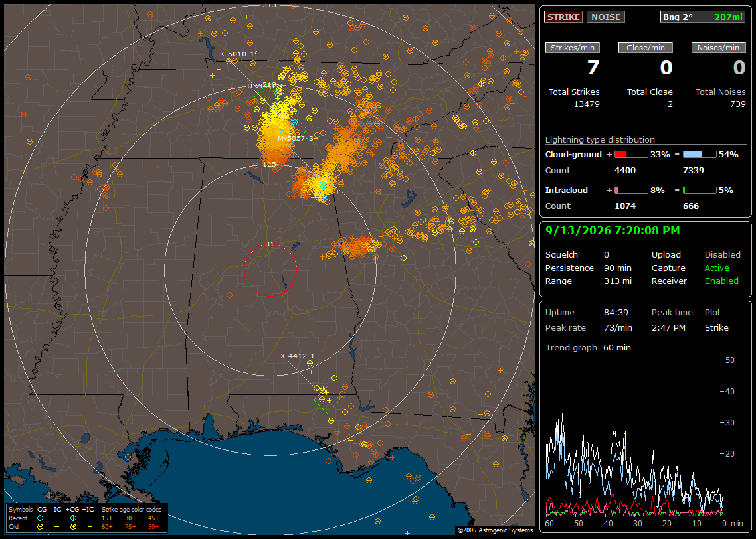Click the positive intracloud pink bar
Image resolution: width=756 pixels, height=539 pixels.
click(631, 191)
